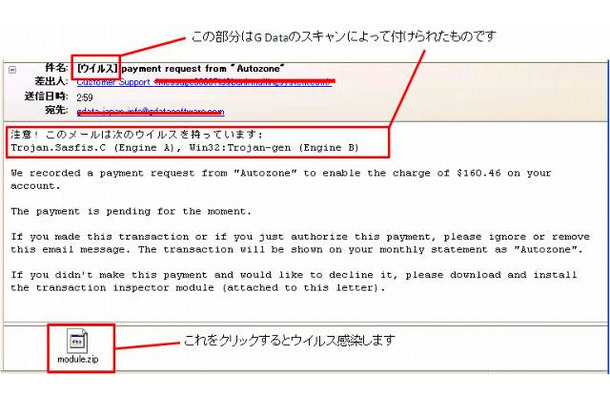Click the G Data scan annotation text
This screenshot has height=400, width=610.
point(344,37)
